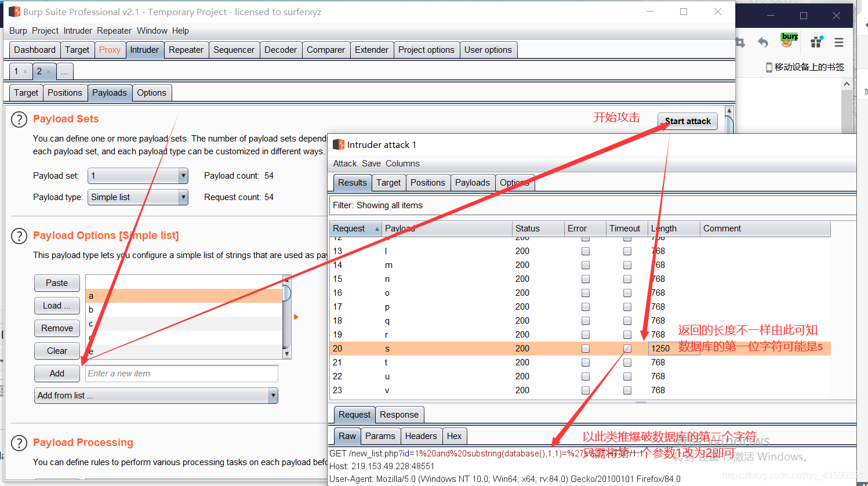Click the Start attack button

click(x=688, y=121)
